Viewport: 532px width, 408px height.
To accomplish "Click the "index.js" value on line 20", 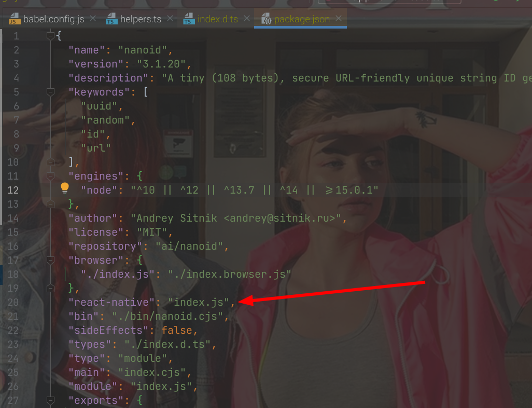I will pyautogui.click(x=199, y=302).
